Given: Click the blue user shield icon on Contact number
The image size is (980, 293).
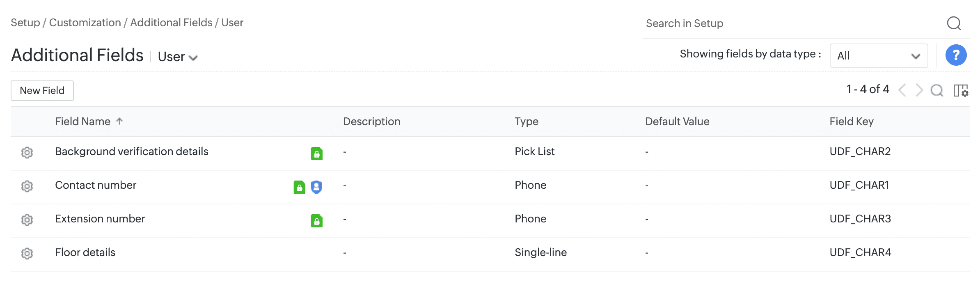Looking at the screenshot, I should [316, 187].
